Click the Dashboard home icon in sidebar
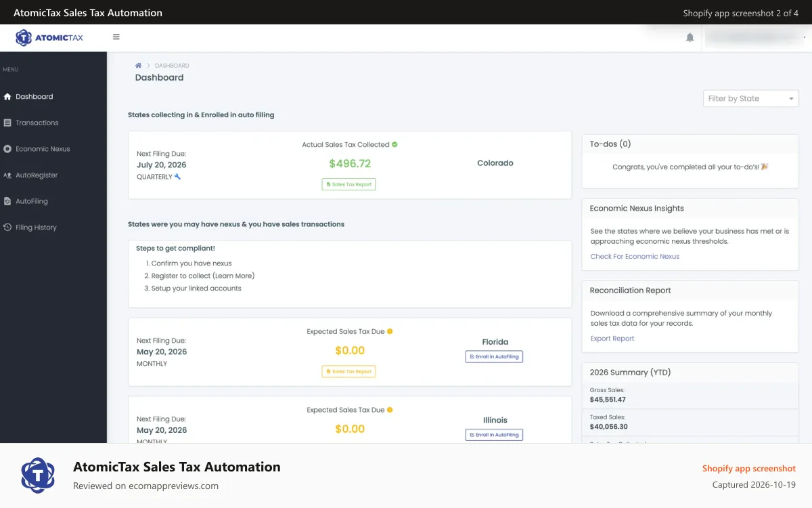 tap(7, 97)
